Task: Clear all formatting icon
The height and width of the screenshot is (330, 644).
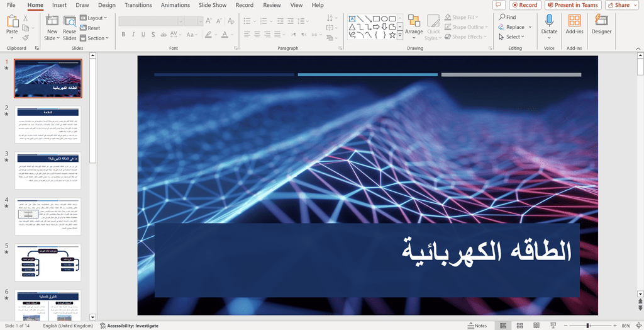Action: 231,21
